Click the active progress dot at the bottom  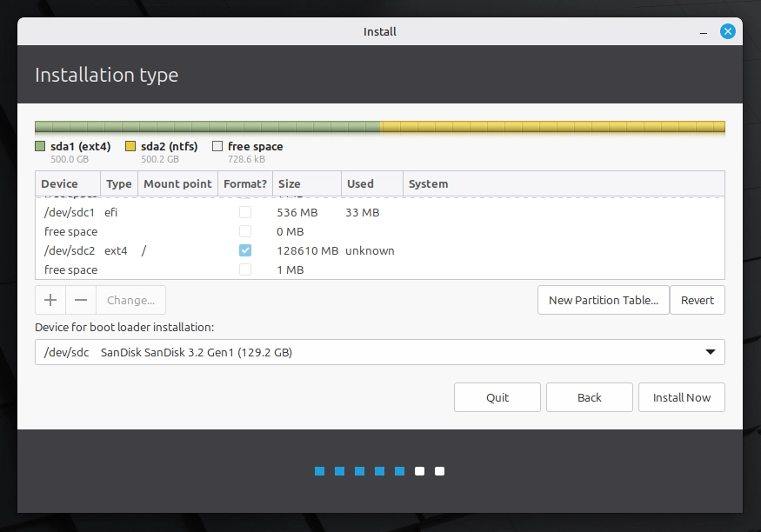399,470
